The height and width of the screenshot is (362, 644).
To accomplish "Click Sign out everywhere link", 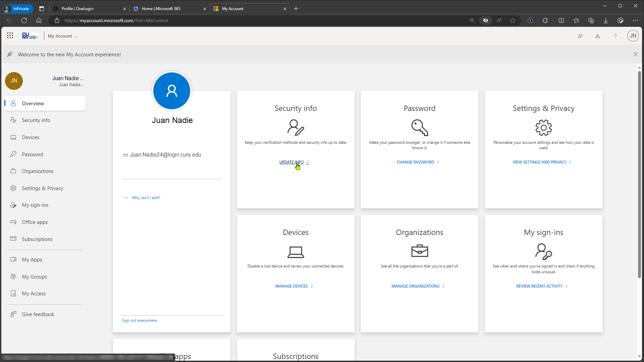I will (139, 320).
